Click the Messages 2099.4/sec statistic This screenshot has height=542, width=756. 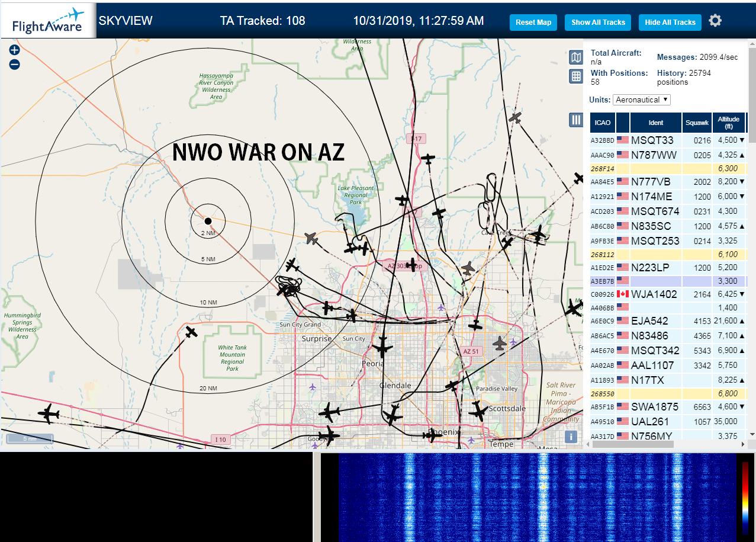pos(697,57)
